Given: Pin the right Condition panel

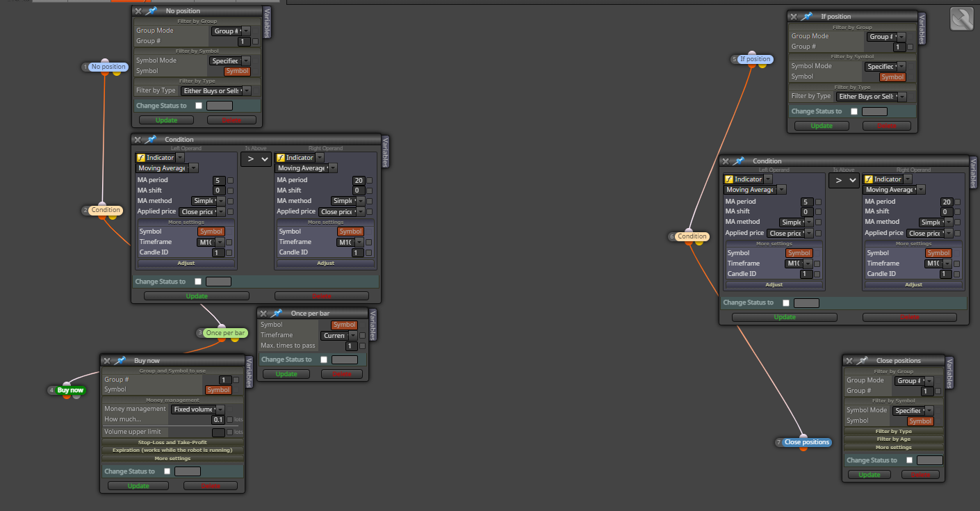Looking at the screenshot, I should pos(739,161).
